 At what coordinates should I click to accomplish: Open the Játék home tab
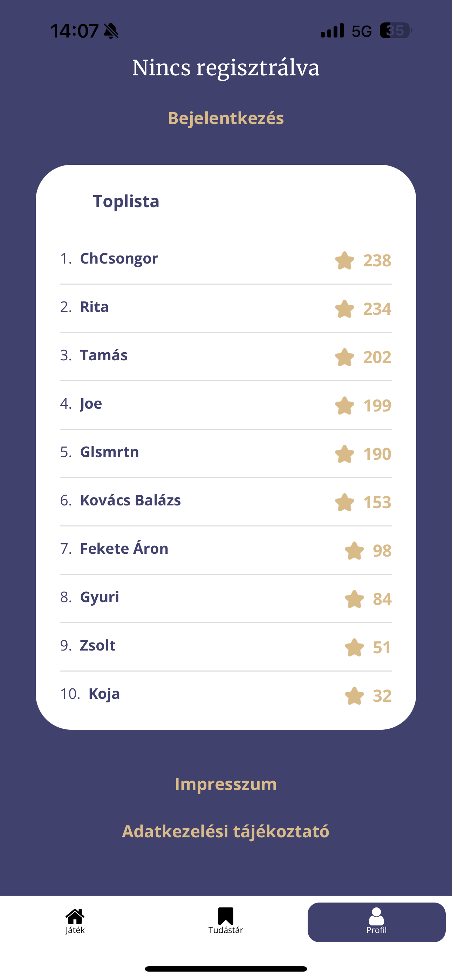(x=75, y=922)
